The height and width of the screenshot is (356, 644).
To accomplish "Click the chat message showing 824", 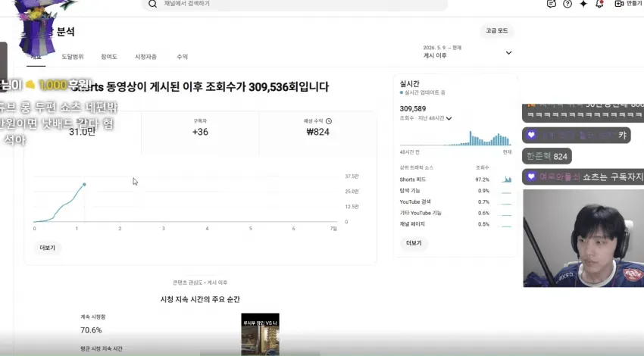I will [x=547, y=156].
